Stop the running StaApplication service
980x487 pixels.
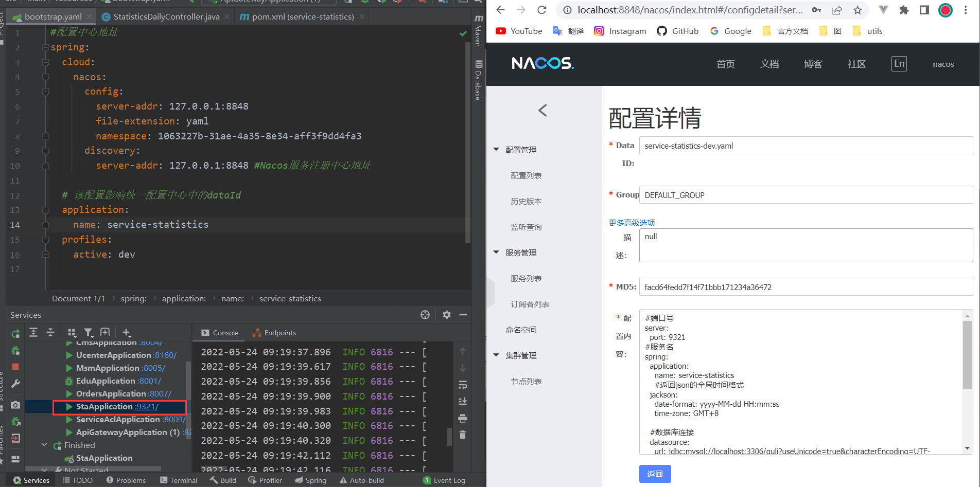tap(15, 367)
